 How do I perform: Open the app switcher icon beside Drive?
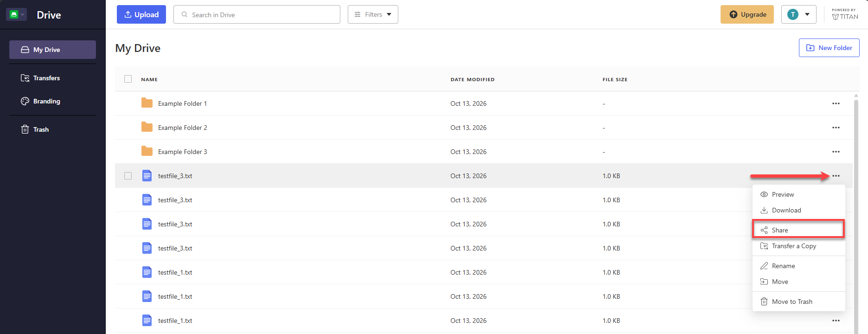click(17, 14)
